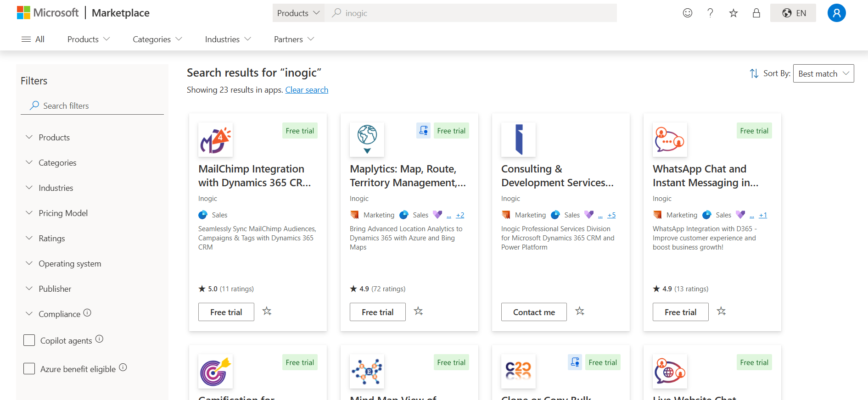
Task: Click 4.9 (72 ratings) text
Action: pos(378,289)
